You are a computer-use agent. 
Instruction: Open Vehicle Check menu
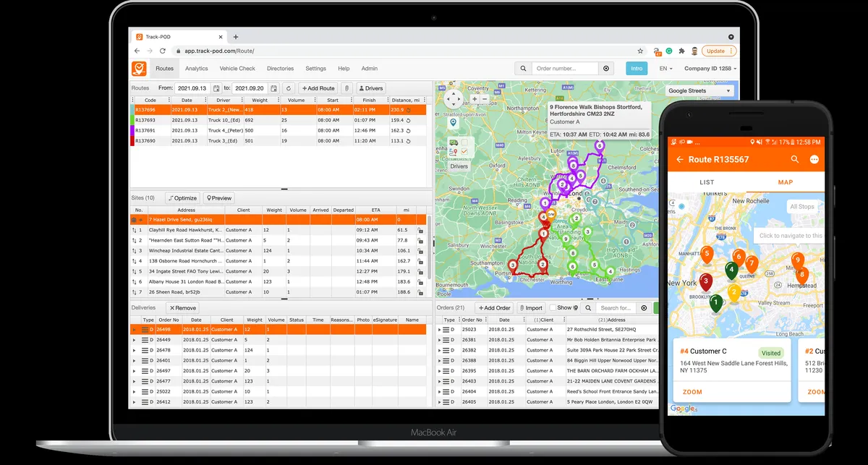pyautogui.click(x=237, y=69)
